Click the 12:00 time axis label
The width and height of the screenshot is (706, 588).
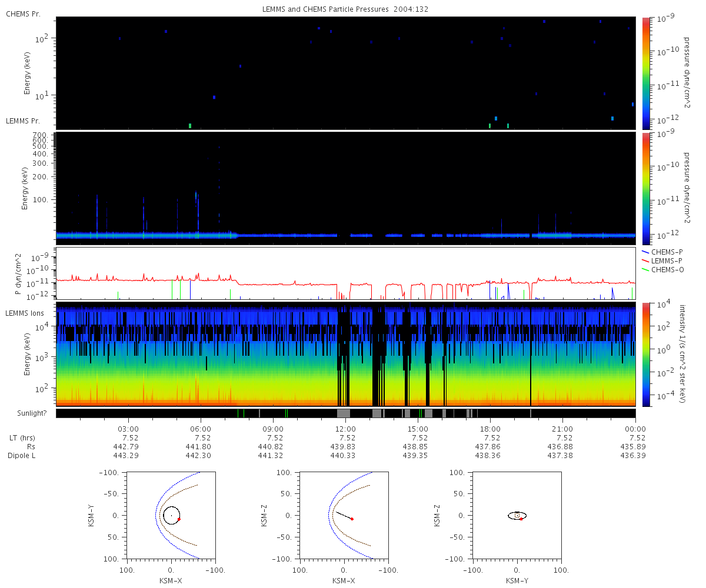345,429
